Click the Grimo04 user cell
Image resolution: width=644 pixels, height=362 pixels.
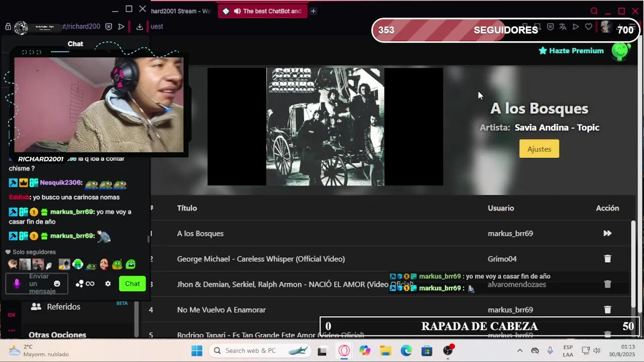tap(502, 259)
